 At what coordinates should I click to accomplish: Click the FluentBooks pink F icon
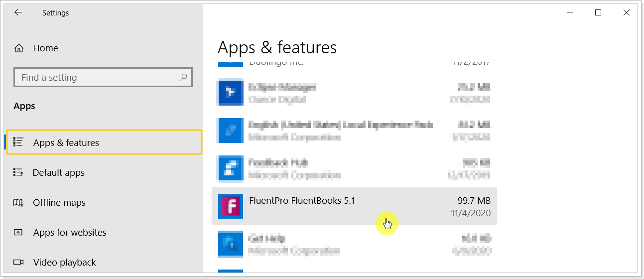point(231,206)
